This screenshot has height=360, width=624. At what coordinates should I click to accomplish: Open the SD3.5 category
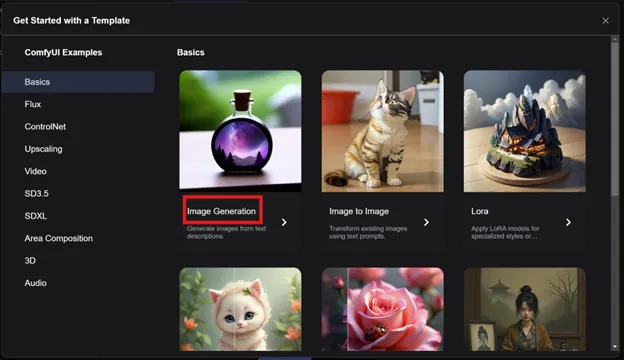point(36,193)
